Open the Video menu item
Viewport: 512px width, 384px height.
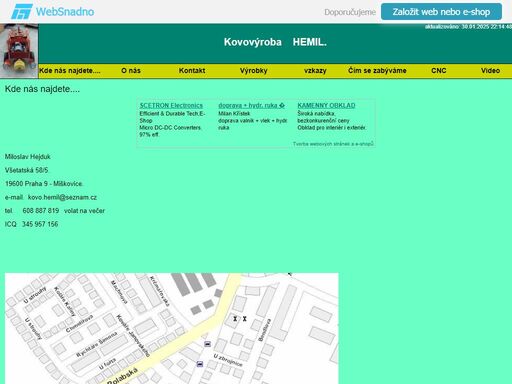click(x=490, y=71)
